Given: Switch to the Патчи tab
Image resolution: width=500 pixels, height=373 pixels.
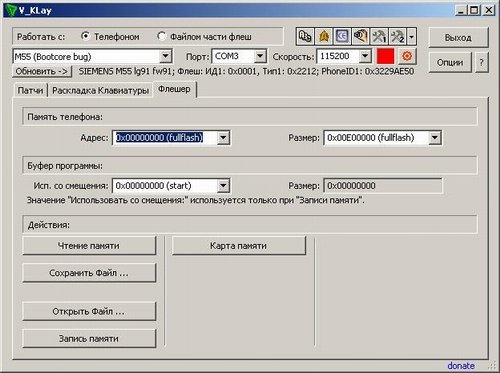Looking at the screenshot, I should point(30,91).
